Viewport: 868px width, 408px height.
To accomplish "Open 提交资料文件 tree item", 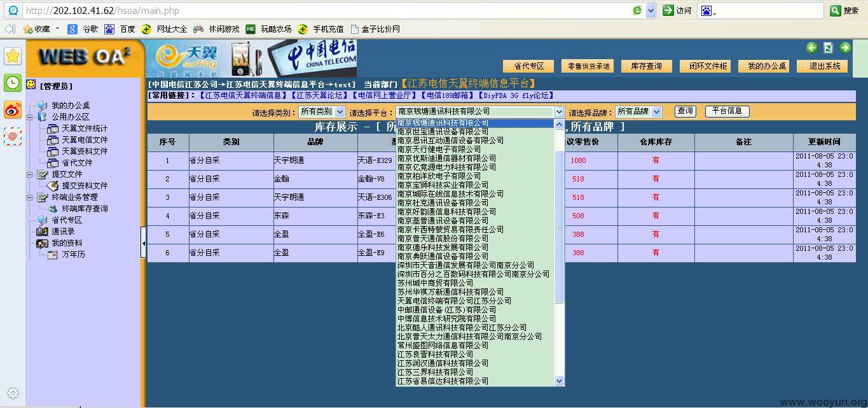I will [85, 186].
